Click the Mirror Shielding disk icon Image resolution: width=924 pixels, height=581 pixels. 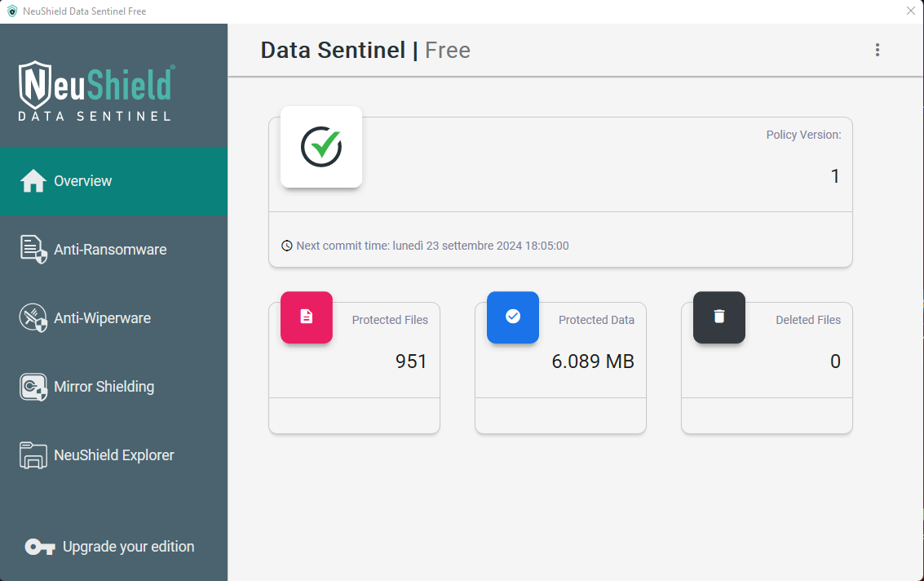pos(33,387)
